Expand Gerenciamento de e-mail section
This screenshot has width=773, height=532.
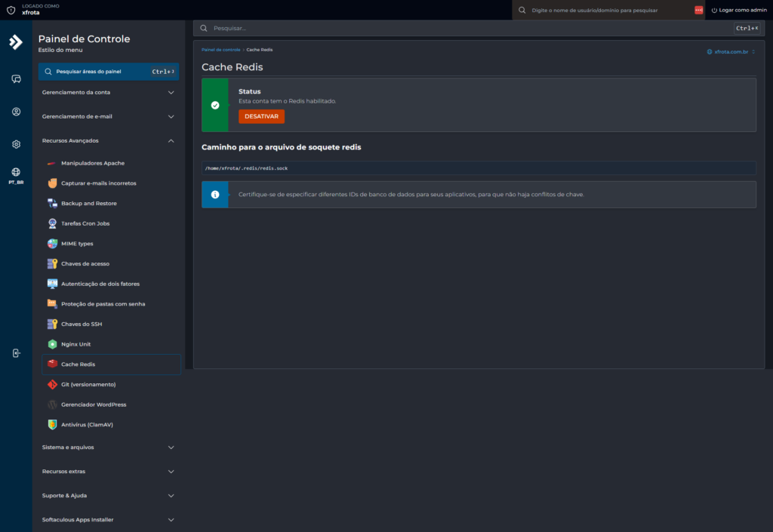(109, 117)
